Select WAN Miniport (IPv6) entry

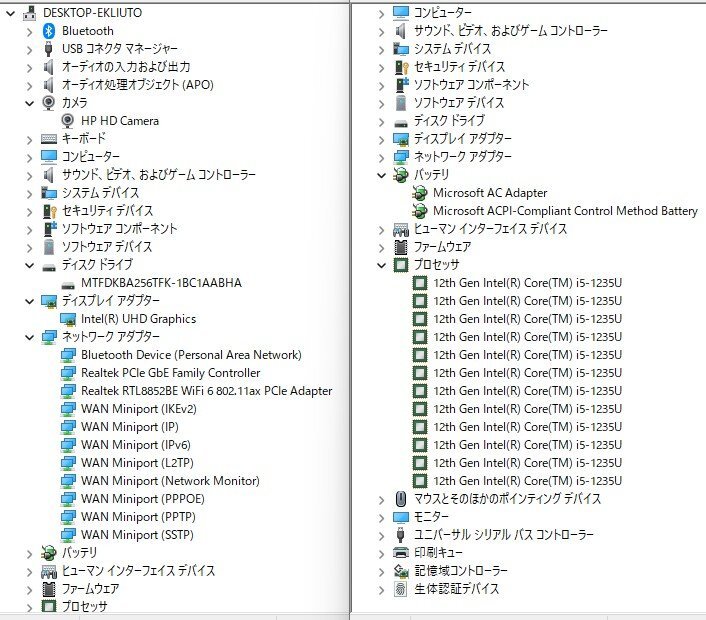[136, 445]
